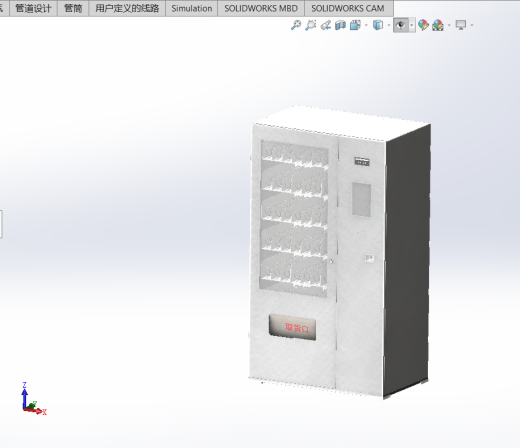Open the SOLIDWORKS CAM tab
Image resolution: width=520 pixels, height=448 pixels.
click(348, 8)
